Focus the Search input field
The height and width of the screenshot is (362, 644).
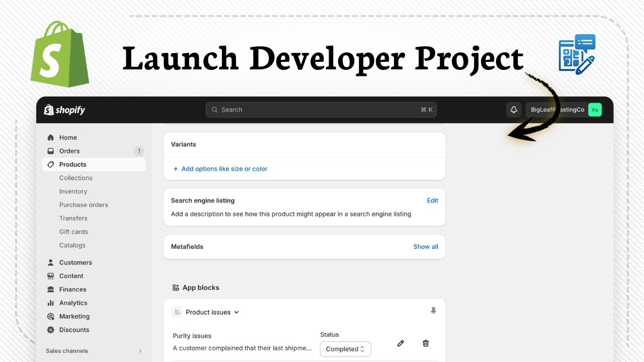click(x=321, y=110)
